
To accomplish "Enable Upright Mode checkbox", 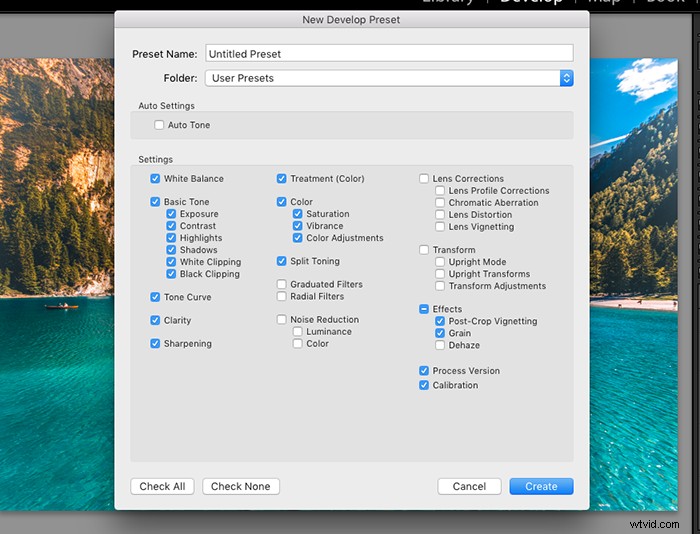I will [440, 262].
